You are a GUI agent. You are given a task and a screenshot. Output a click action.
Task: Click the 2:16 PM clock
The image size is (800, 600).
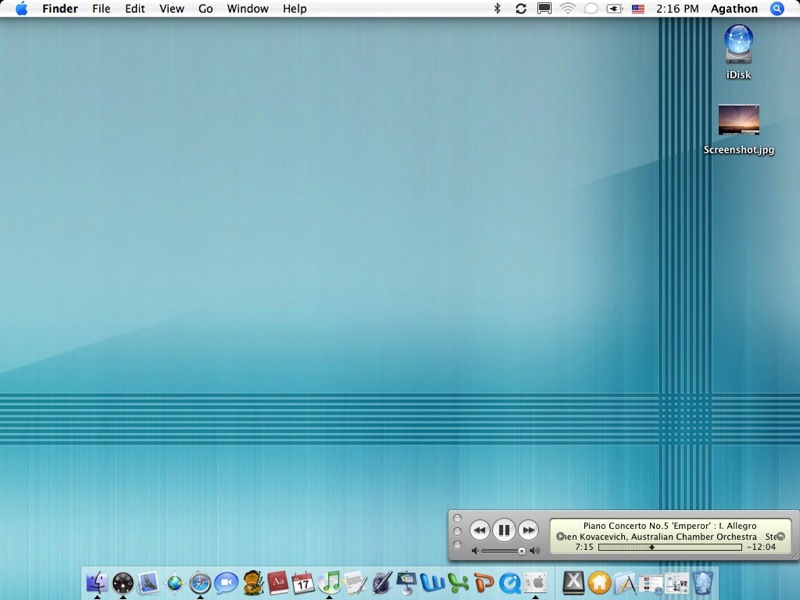coord(677,9)
